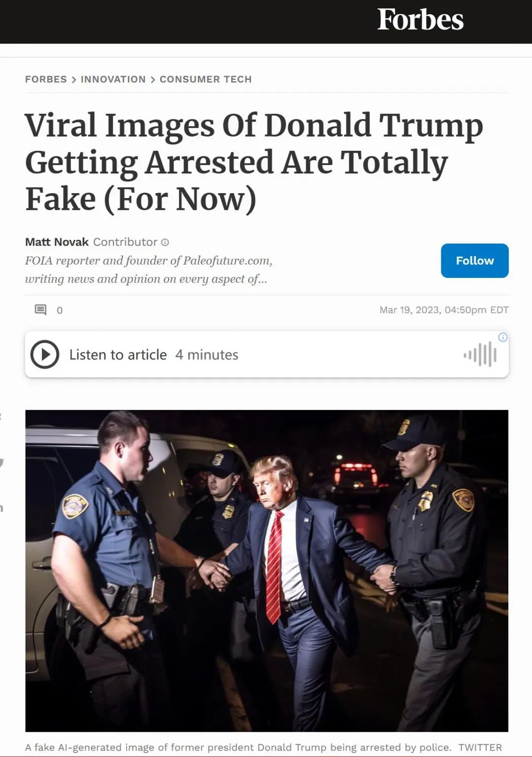532x757 pixels.
Task: Open the INNOVATION breadcrumb section
Action: 113,79
